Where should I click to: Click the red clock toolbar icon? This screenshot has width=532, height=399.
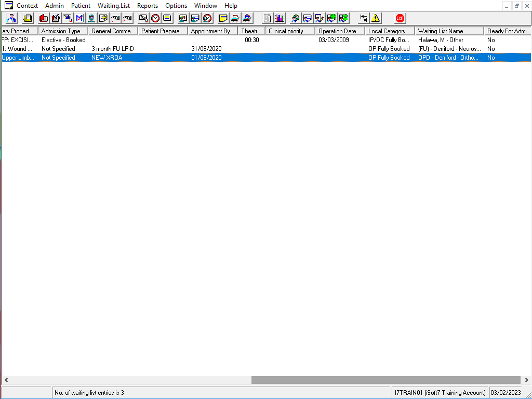[155, 18]
